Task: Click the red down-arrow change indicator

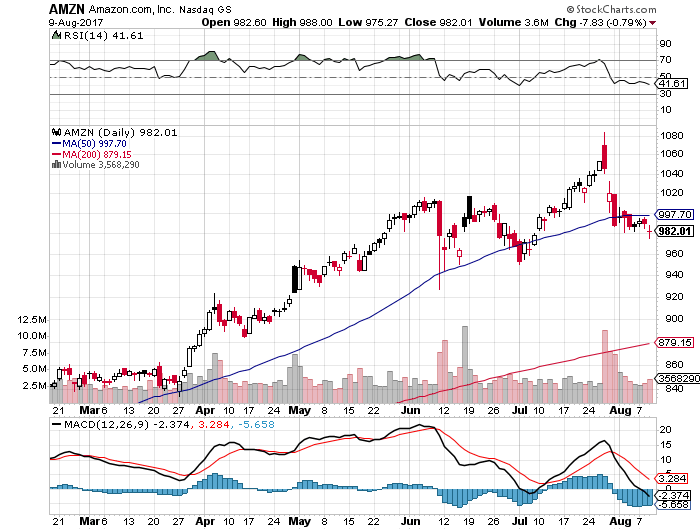Action: [x=653, y=23]
